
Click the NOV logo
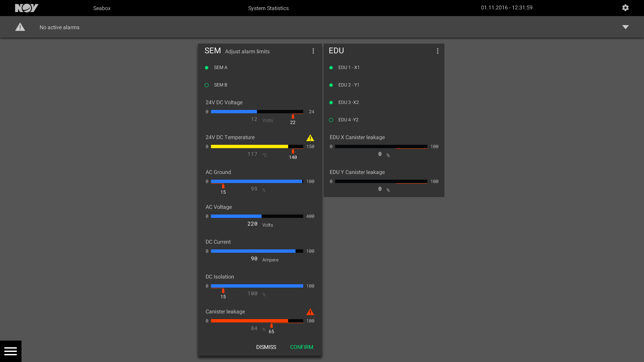27,8
